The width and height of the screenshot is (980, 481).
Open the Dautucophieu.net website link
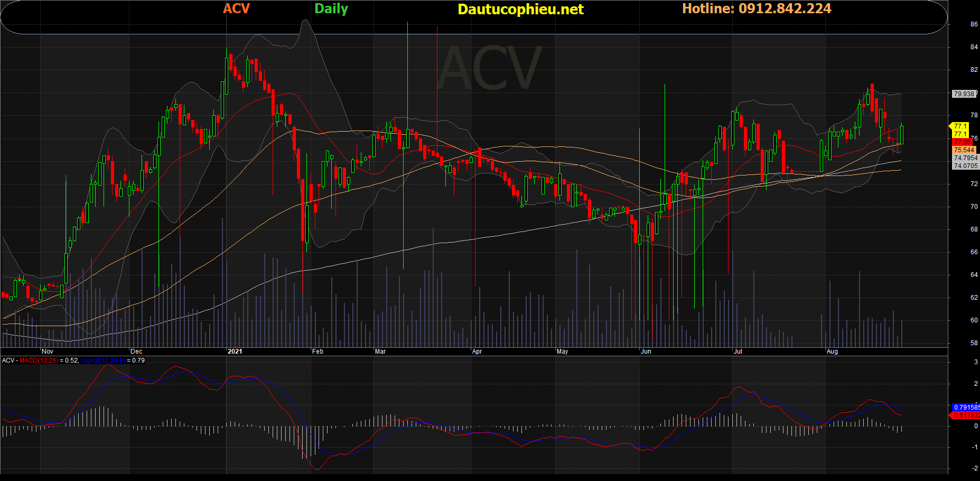coord(520,10)
